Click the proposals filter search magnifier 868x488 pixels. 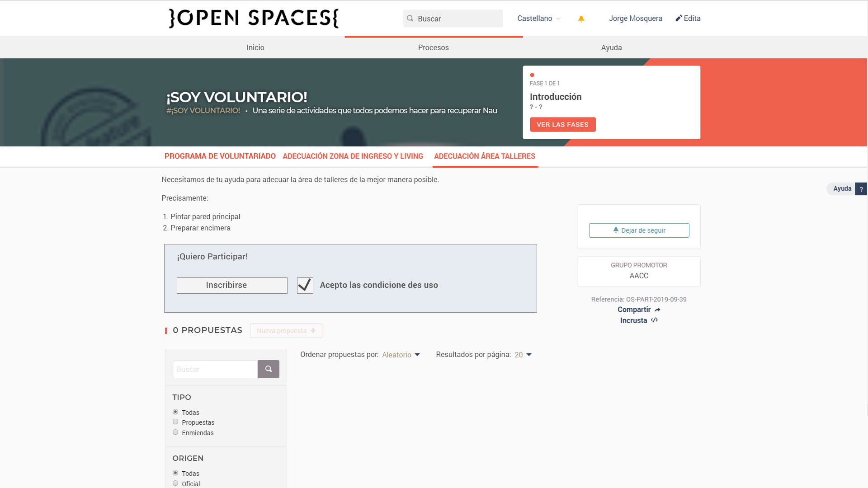pos(269,369)
